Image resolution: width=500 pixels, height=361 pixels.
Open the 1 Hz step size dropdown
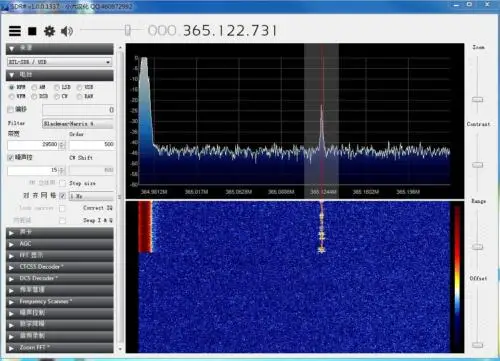click(x=91, y=196)
